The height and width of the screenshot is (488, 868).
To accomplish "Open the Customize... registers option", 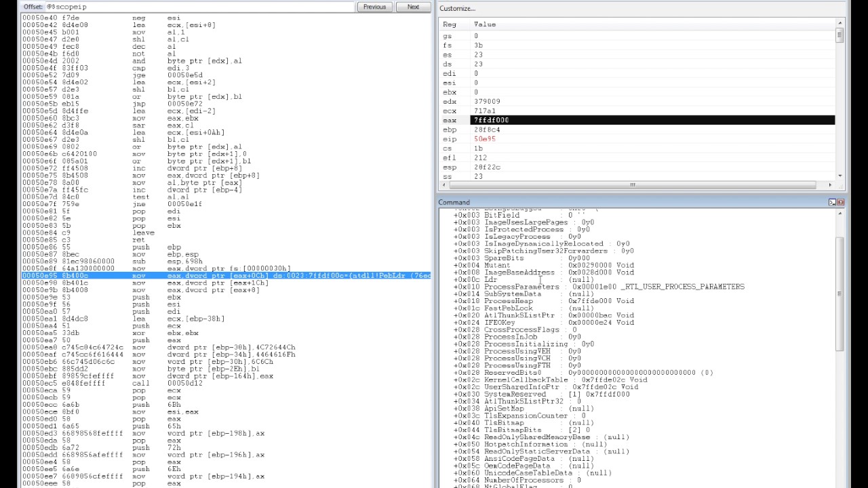I will click(x=457, y=8).
